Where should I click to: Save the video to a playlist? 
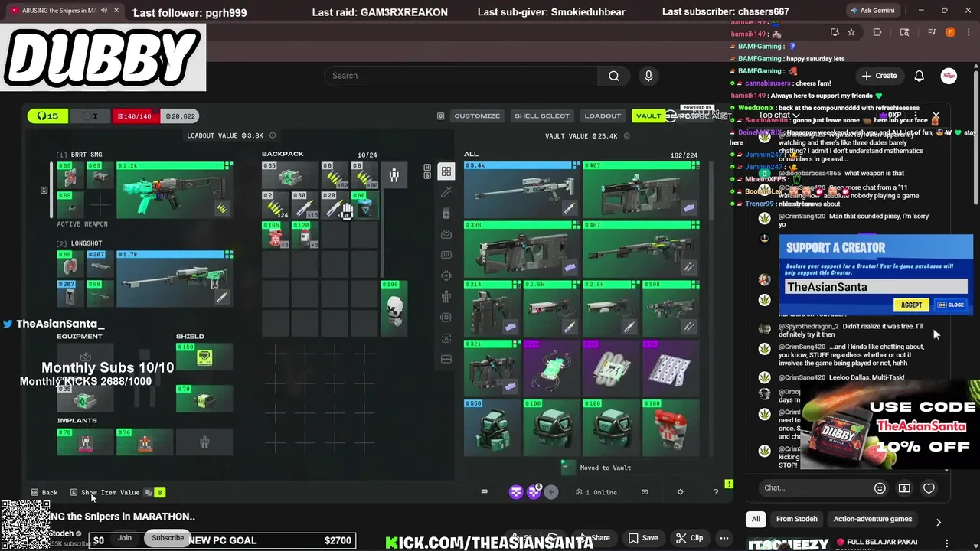point(643,538)
